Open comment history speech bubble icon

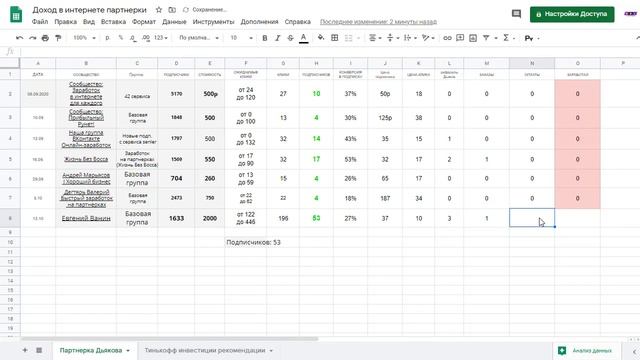tap(516, 14)
